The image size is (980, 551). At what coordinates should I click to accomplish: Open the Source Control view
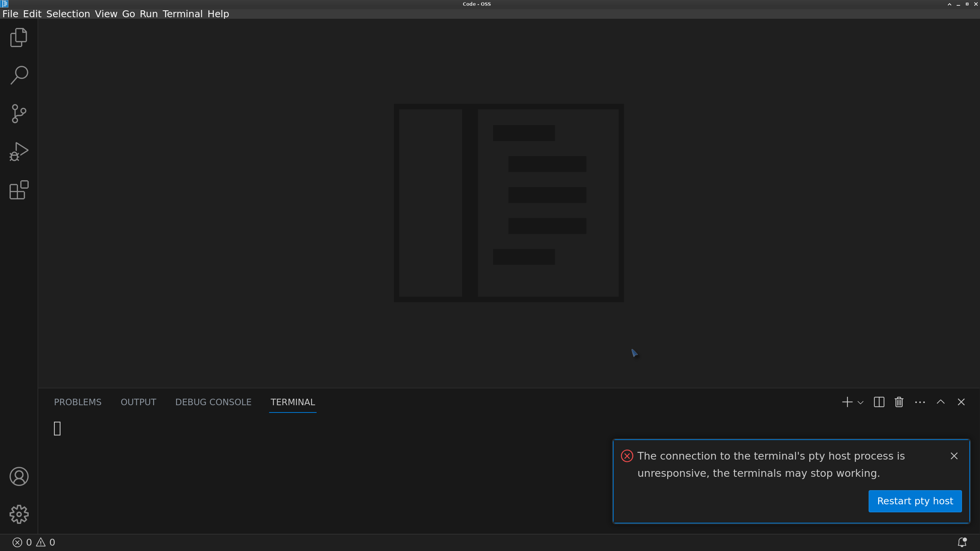click(19, 114)
